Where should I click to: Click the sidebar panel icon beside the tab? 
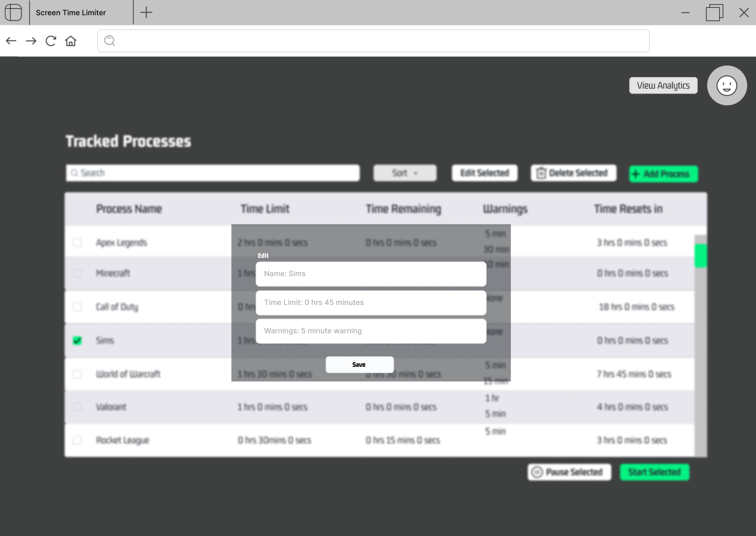pos(13,12)
